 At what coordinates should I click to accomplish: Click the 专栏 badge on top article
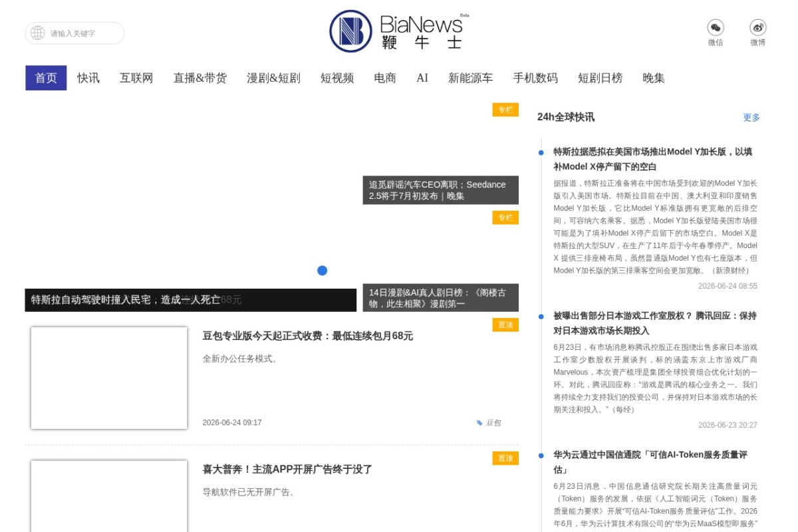(505, 110)
